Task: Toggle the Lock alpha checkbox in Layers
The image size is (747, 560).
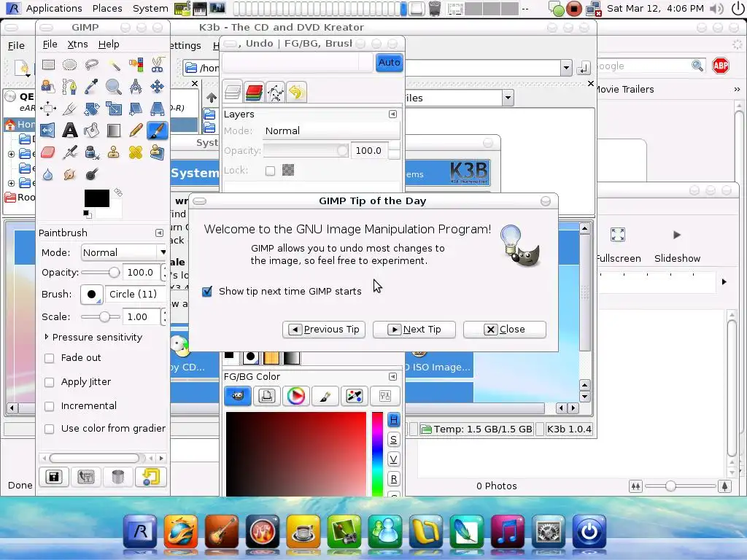Action: 270,171
